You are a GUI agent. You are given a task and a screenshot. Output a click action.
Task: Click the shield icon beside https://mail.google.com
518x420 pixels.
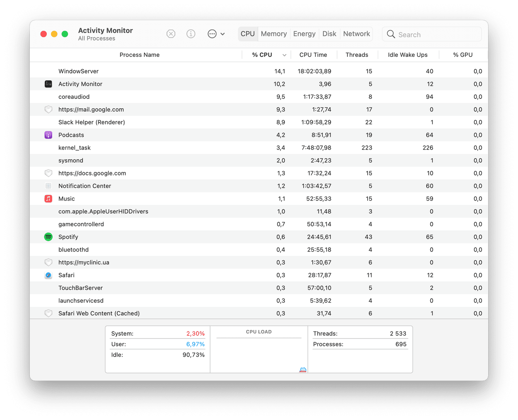(x=48, y=109)
